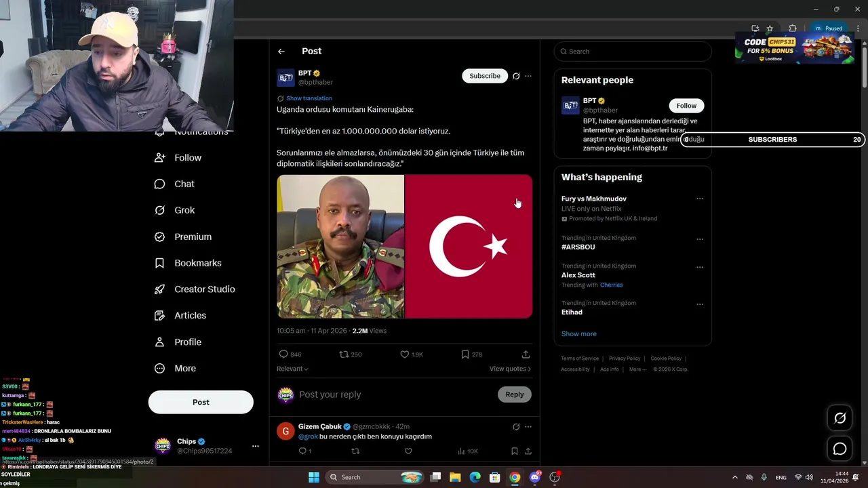Open Chat in the left sidebar
Image resolution: width=868 pixels, height=488 pixels.
point(174,184)
